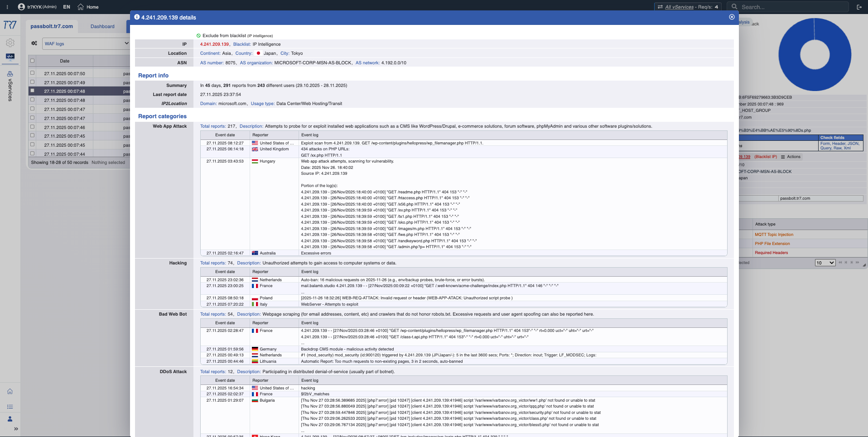Click the gears icon beside WAF logs

(34, 43)
